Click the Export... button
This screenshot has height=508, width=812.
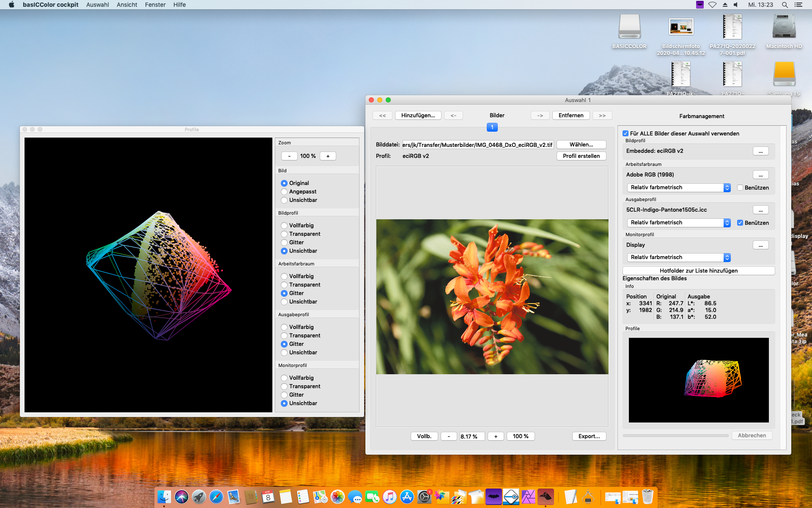click(x=589, y=436)
